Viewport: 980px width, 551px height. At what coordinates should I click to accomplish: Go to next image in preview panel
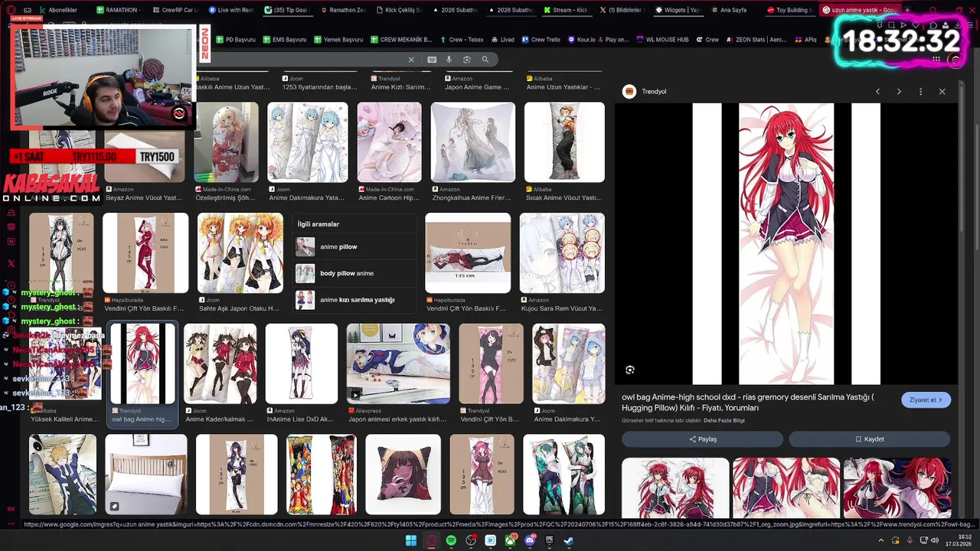tap(899, 92)
